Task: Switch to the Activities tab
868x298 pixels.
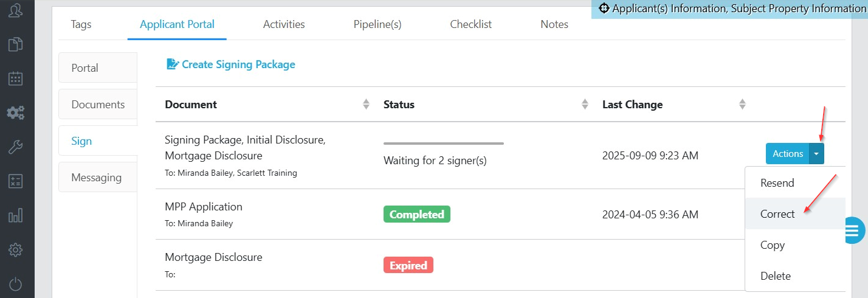Action: click(284, 24)
